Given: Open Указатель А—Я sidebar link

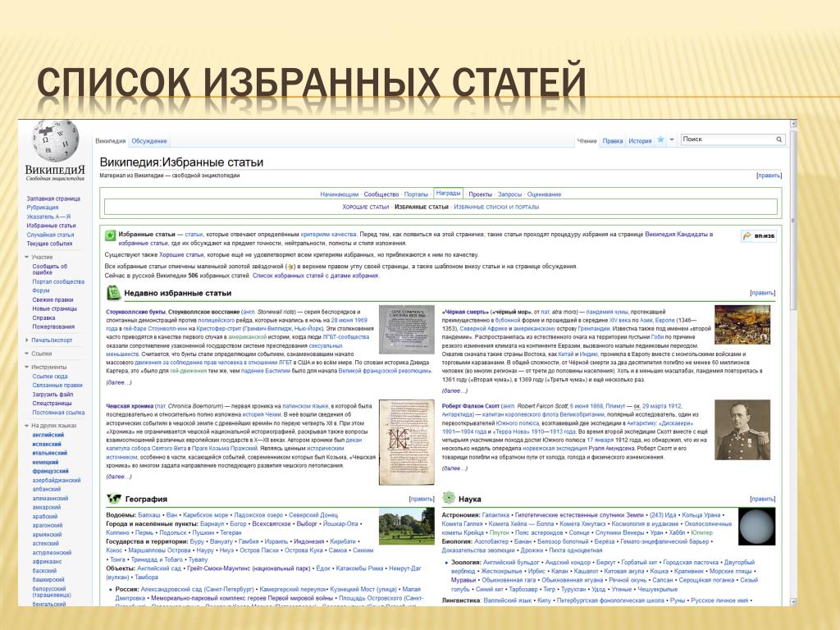Looking at the screenshot, I should tap(48, 217).
